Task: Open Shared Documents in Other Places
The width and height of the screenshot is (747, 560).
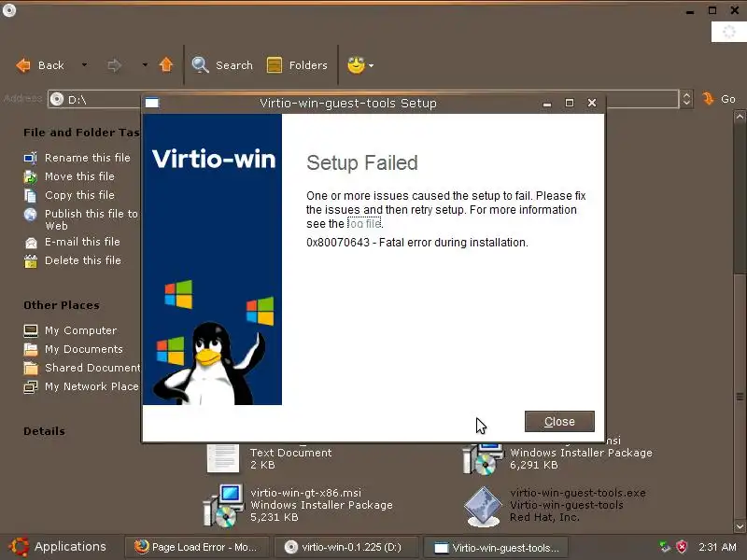Action: [x=92, y=368]
